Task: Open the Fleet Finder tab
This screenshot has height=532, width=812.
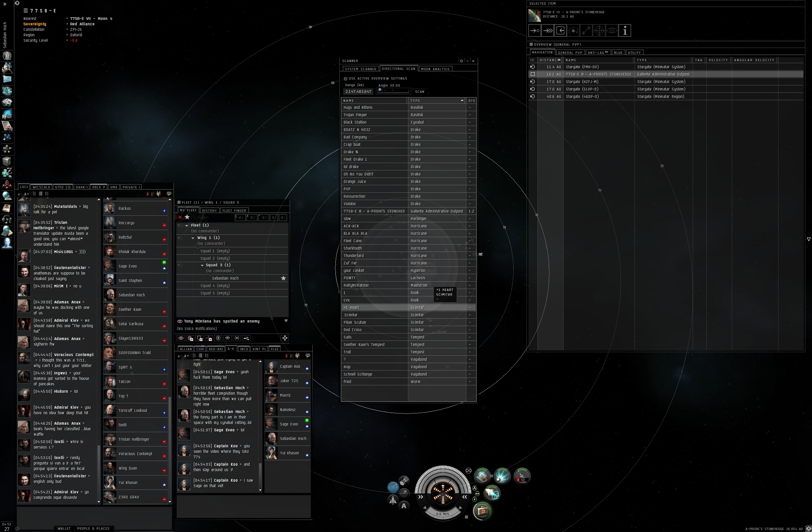Action: (234, 211)
